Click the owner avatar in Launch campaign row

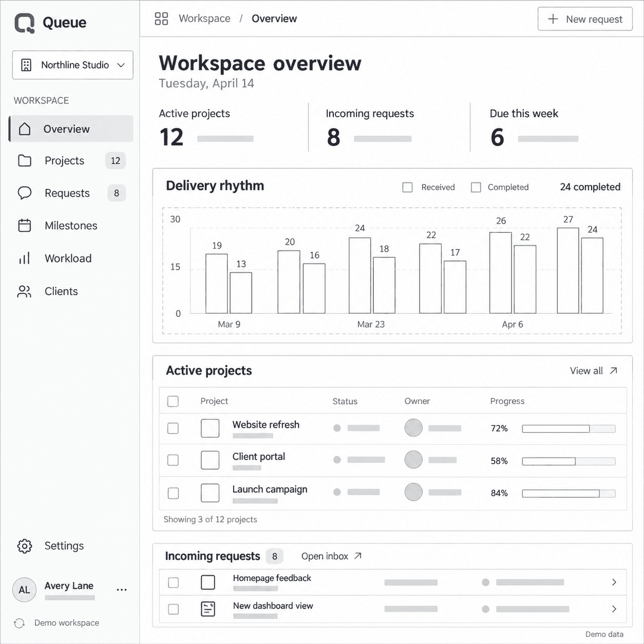point(413,492)
